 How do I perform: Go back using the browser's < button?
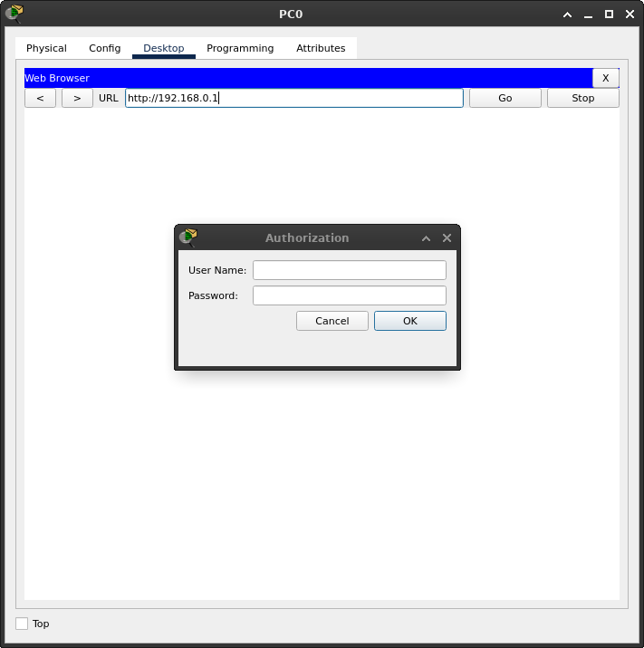[x=40, y=98]
